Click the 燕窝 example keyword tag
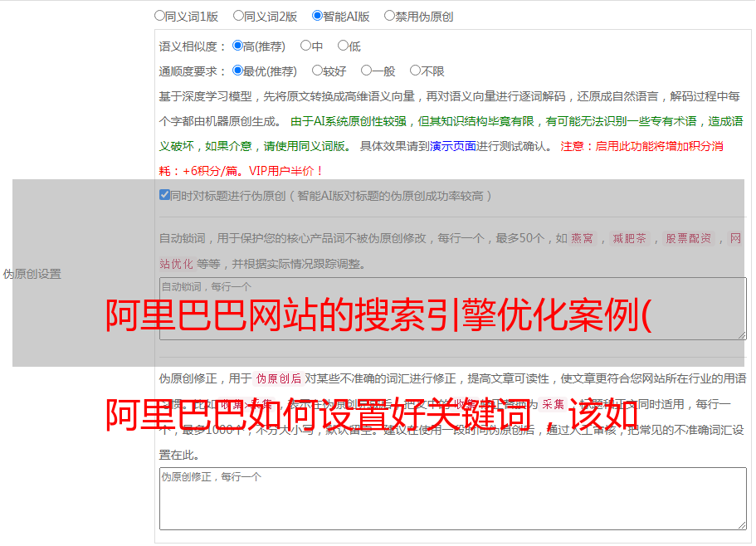The width and height of the screenshot is (756, 546). pyautogui.click(x=582, y=238)
